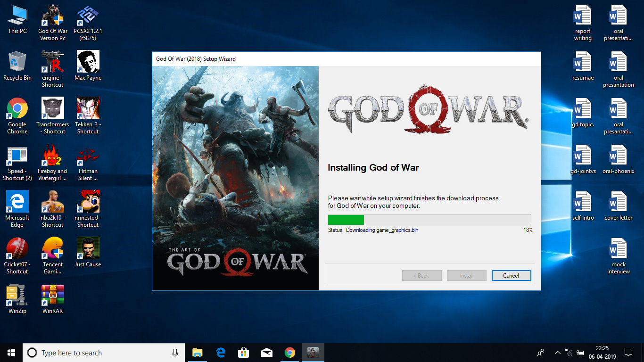The width and height of the screenshot is (644, 362).
Task: Select the Max Payne desktop icon
Action: [88, 66]
